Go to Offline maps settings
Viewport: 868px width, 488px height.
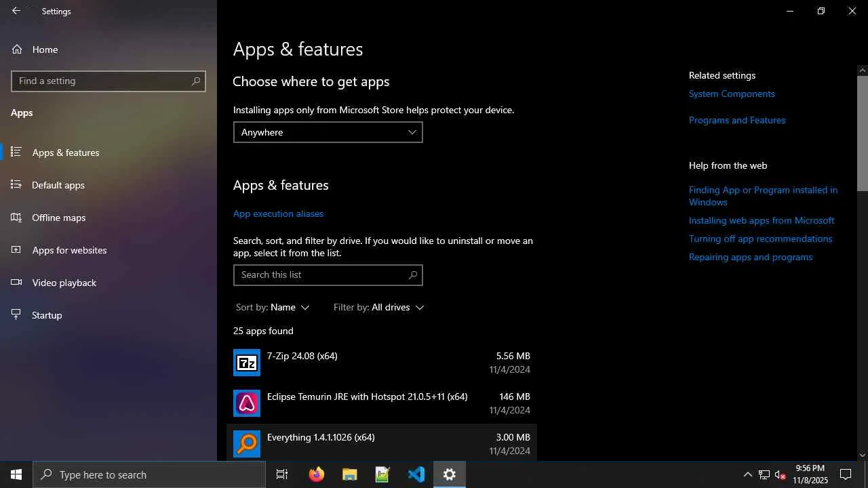point(108,218)
